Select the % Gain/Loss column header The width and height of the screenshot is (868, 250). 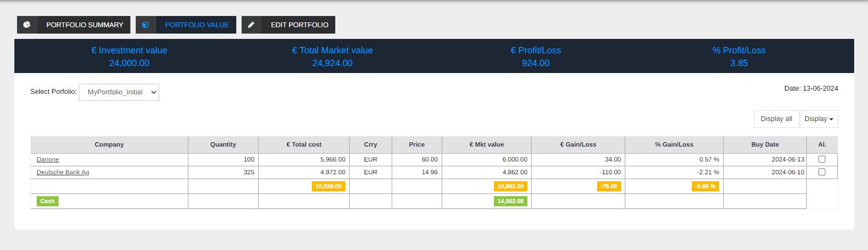tap(674, 144)
